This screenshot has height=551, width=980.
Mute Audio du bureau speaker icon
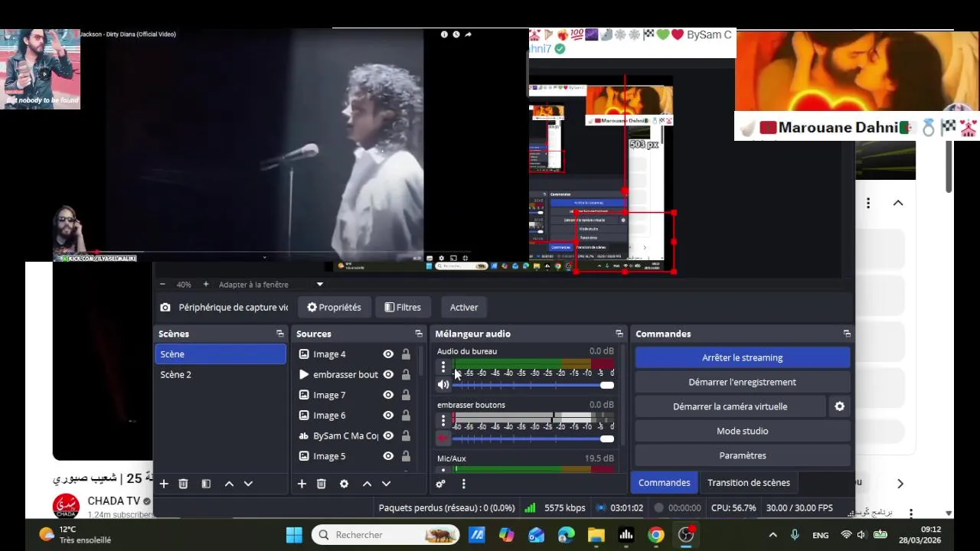click(x=443, y=385)
